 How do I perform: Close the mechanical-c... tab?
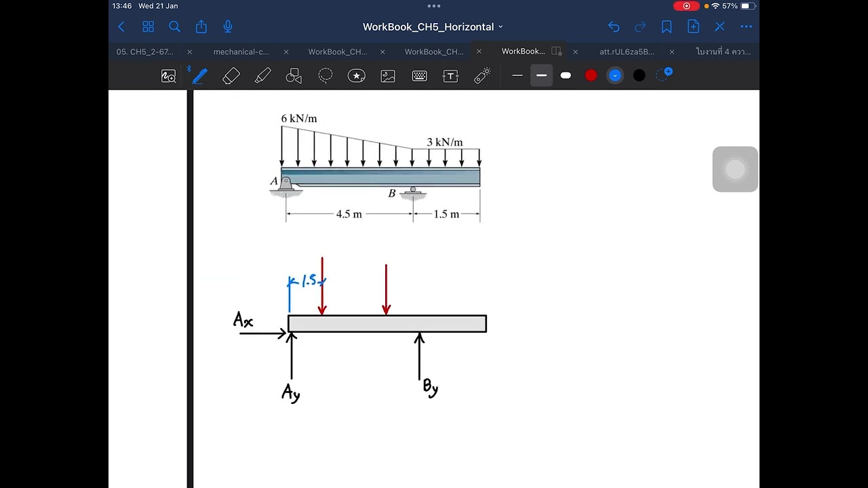(286, 52)
